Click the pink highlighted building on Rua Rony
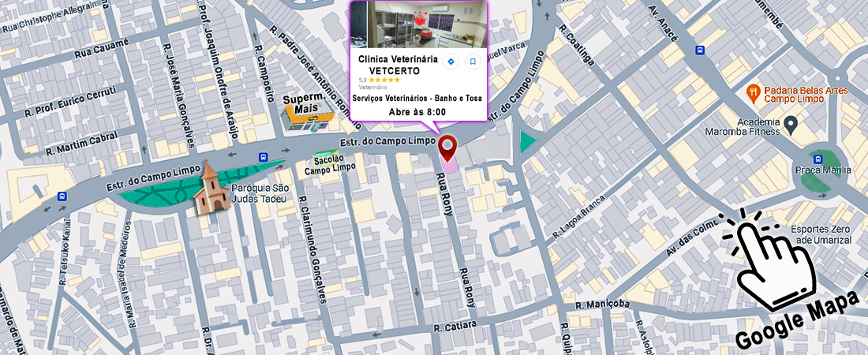The image size is (868, 355). tap(449, 165)
